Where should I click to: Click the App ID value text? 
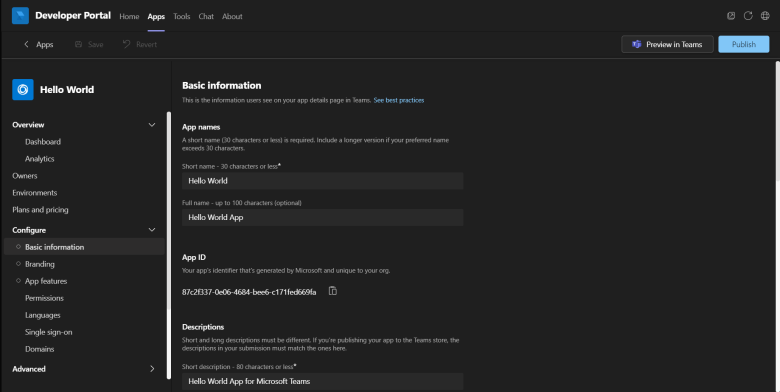point(249,292)
